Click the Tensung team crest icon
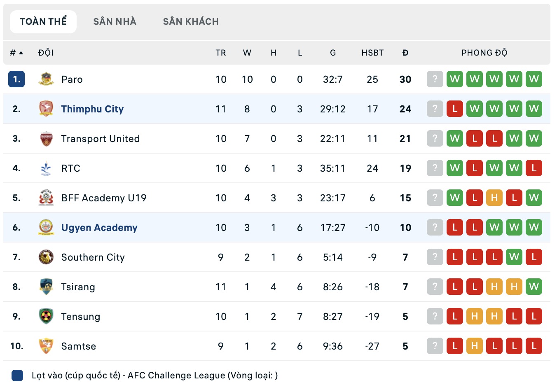Viewport: 557px width, 392px height. pyautogui.click(x=46, y=316)
